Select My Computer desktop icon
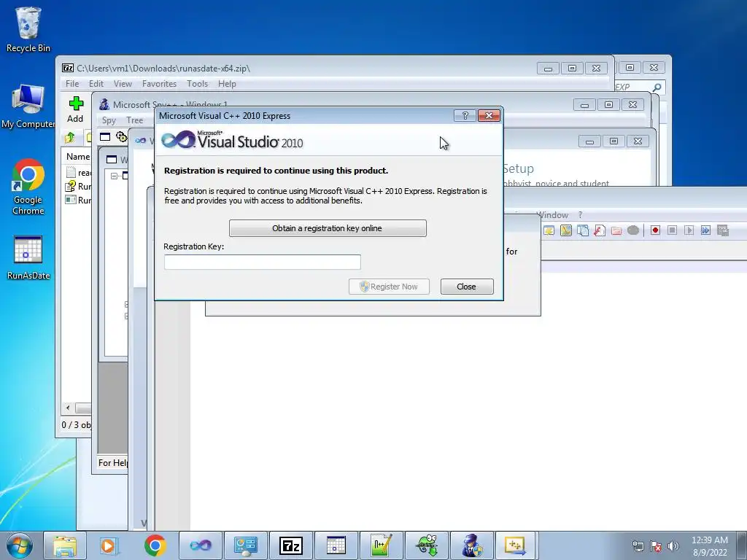Viewport: 747px width, 560px height. [28, 106]
